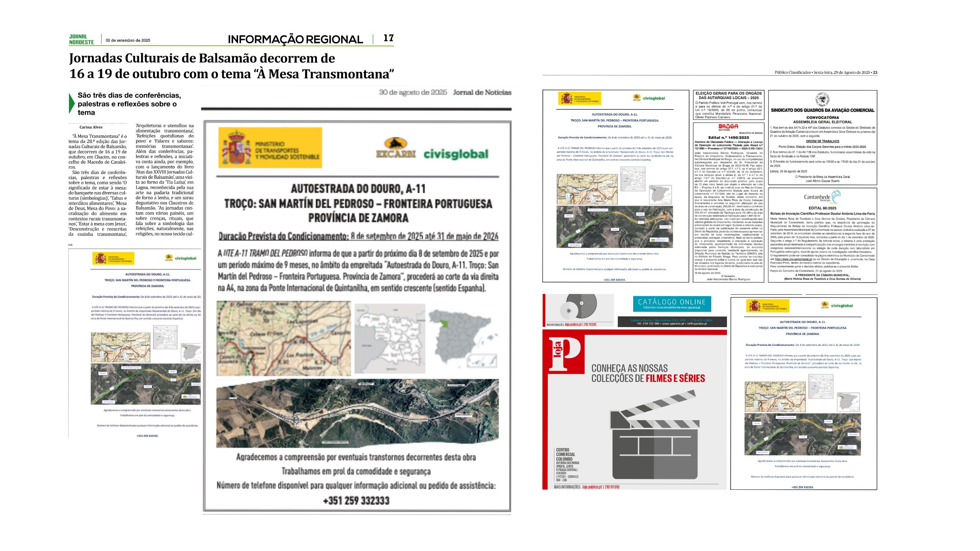
Task: Click the date 30 de agosto de 2025
Action: point(413,92)
